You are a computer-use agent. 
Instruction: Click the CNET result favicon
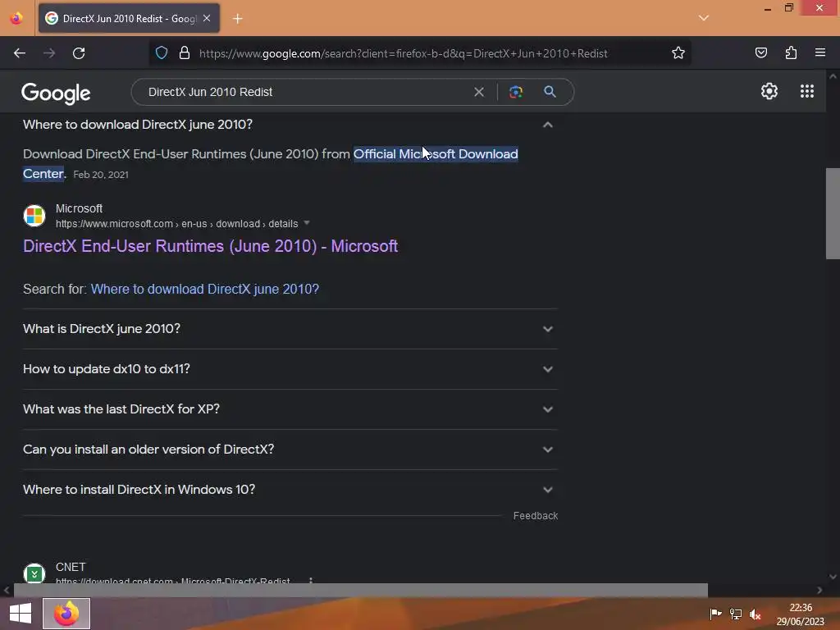pyautogui.click(x=34, y=573)
